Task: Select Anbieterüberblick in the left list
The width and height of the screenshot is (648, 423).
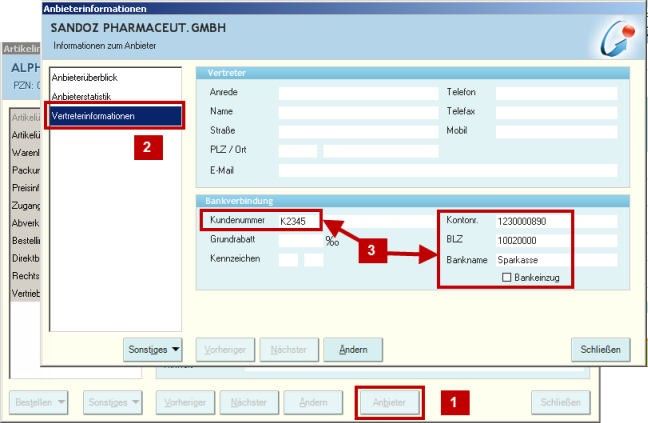Action: pos(84,78)
